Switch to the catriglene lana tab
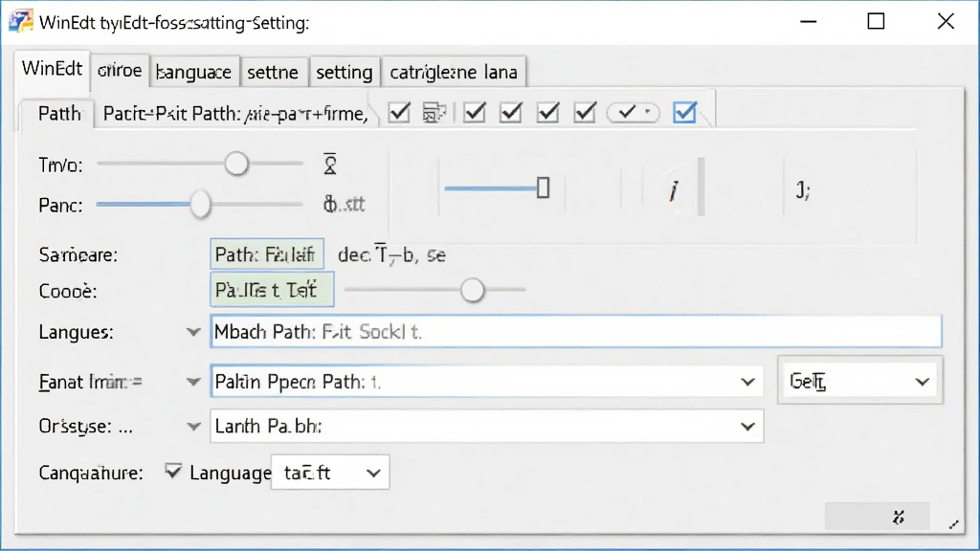The image size is (980, 551). (x=454, y=72)
